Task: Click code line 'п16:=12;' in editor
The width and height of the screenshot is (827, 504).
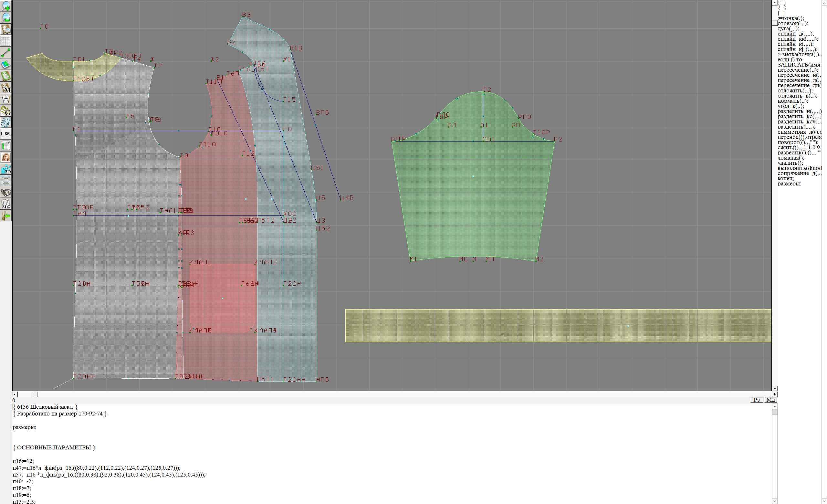Action: [23, 461]
